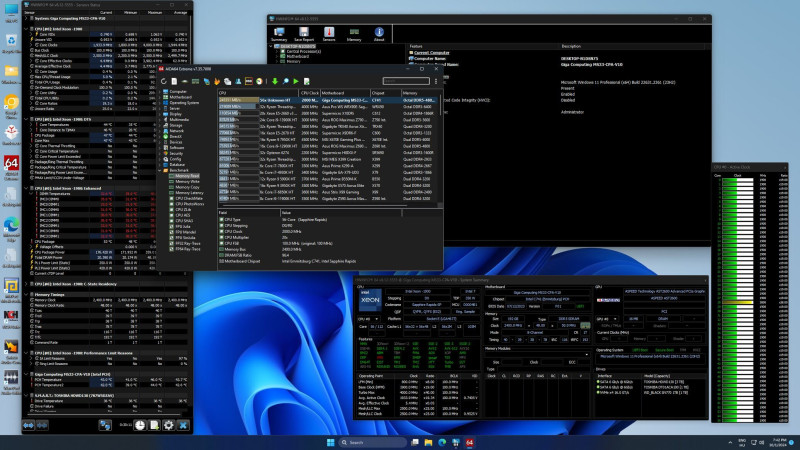
Task: Collapse the Memory Timings group in Sensor Status
Action: [26, 294]
